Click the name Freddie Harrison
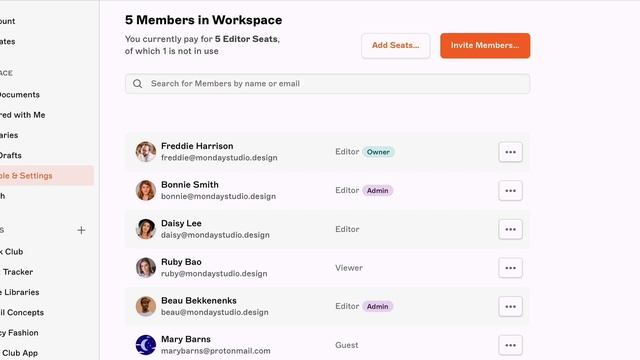This screenshot has width=640, height=360. click(197, 146)
